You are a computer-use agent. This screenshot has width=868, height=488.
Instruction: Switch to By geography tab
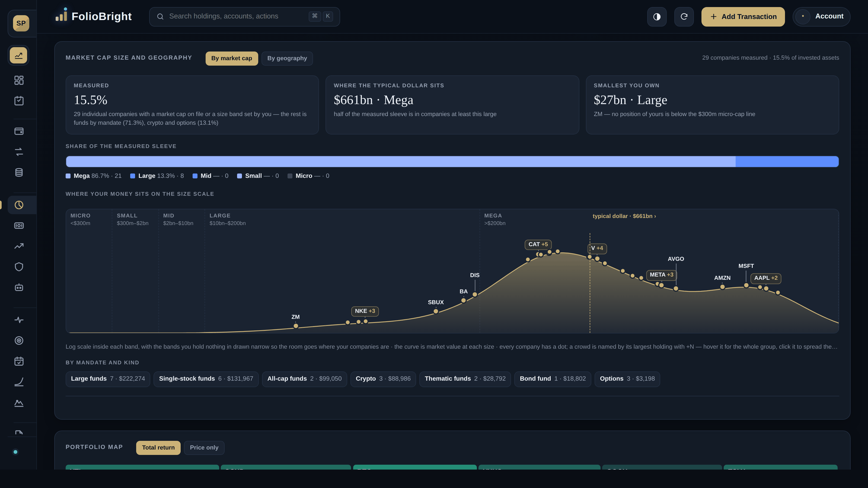287,58
